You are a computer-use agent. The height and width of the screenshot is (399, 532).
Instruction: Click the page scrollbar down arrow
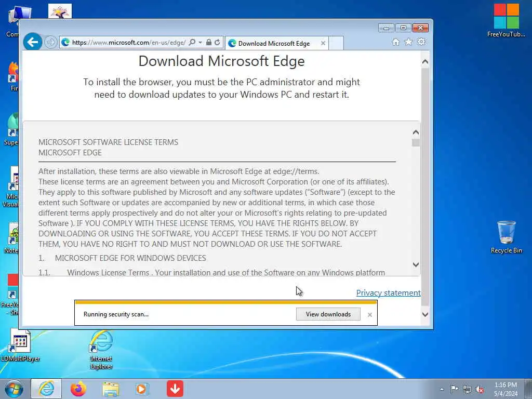(425, 314)
